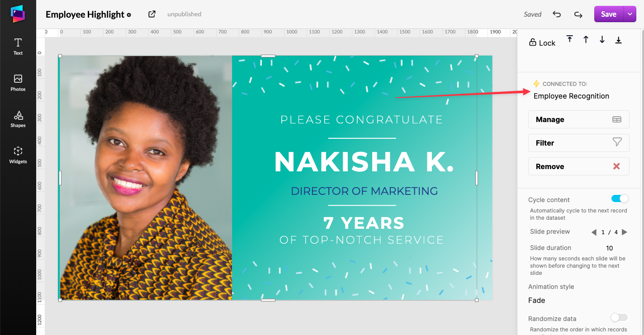This screenshot has width=644, height=335.
Task: Click the undo arrow icon
Action: coord(557,14)
